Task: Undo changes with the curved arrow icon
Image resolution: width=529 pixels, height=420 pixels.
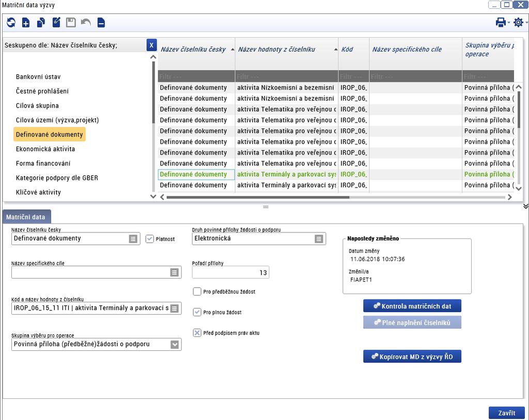Action: 86,23
